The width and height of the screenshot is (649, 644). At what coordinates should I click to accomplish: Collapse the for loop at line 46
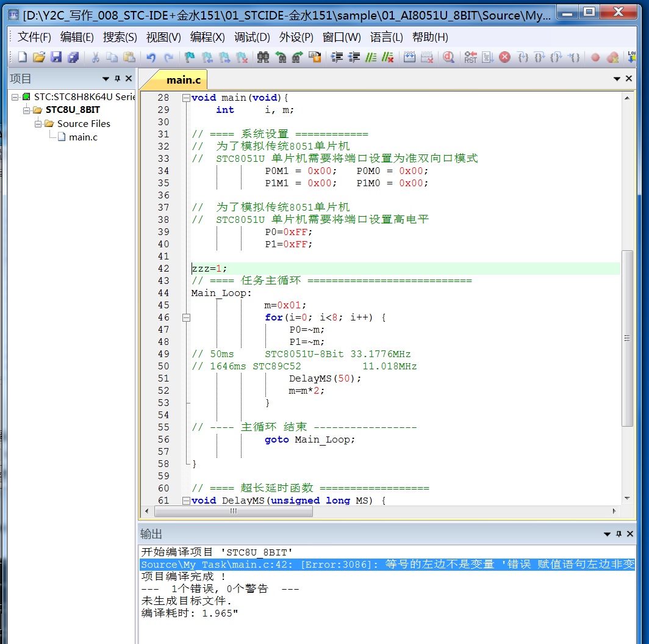pos(186,317)
